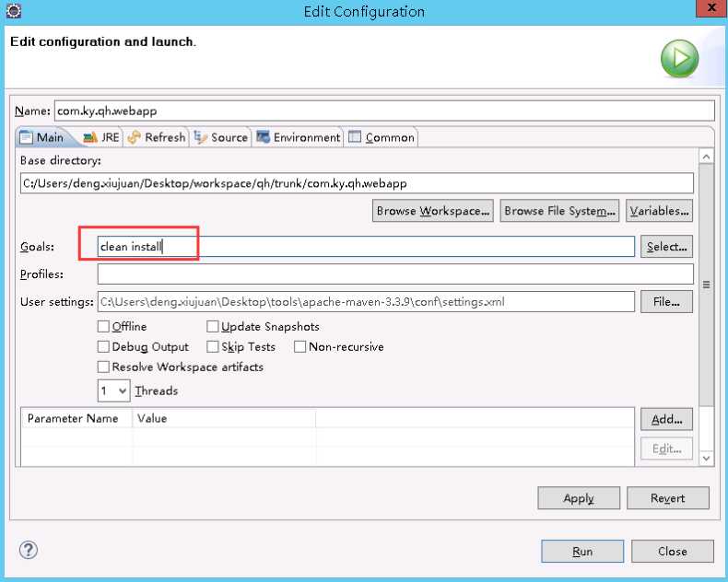Open the Source tab

[221, 137]
